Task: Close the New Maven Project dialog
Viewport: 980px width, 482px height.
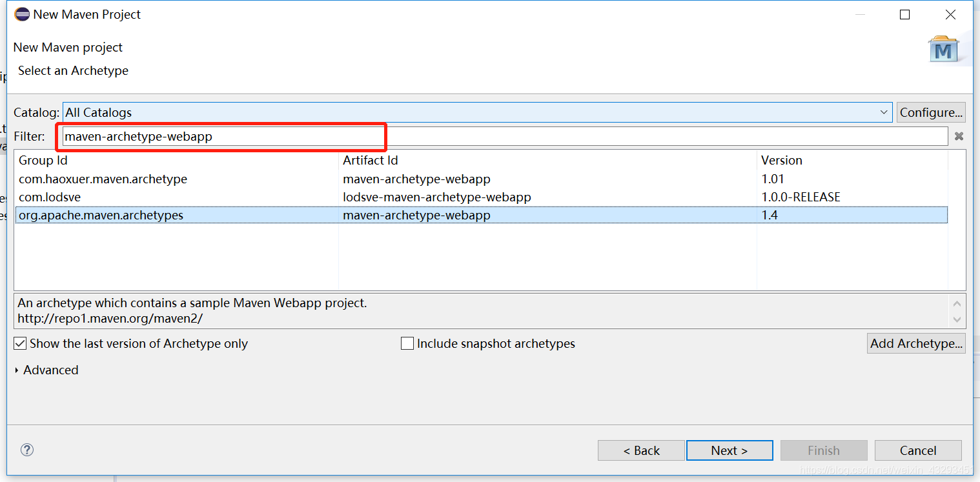Action: [x=950, y=14]
